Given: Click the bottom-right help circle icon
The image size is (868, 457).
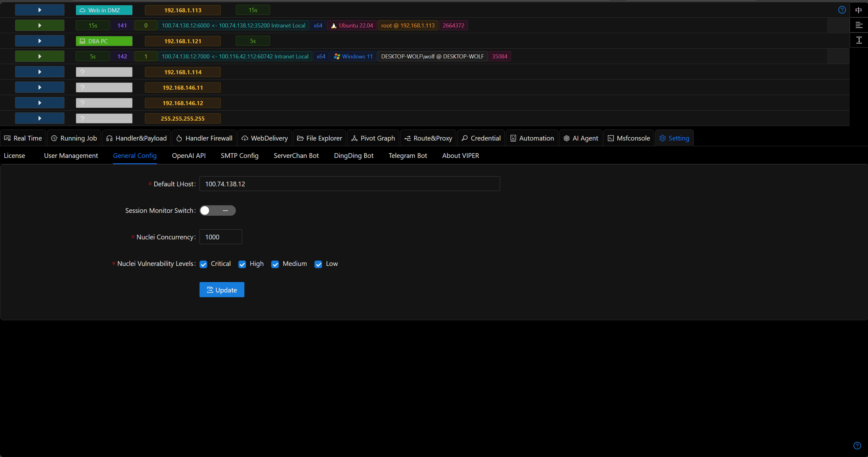Looking at the screenshot, I should click(x=857, y=446).
